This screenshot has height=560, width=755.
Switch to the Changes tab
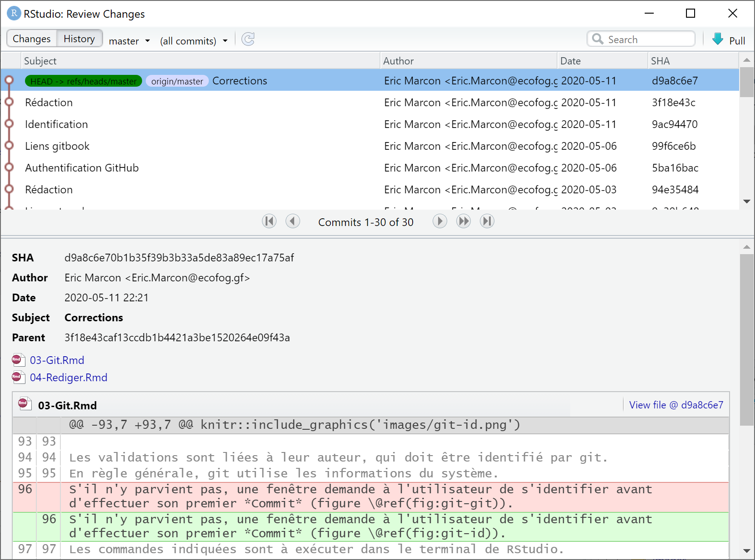[32, 39]
